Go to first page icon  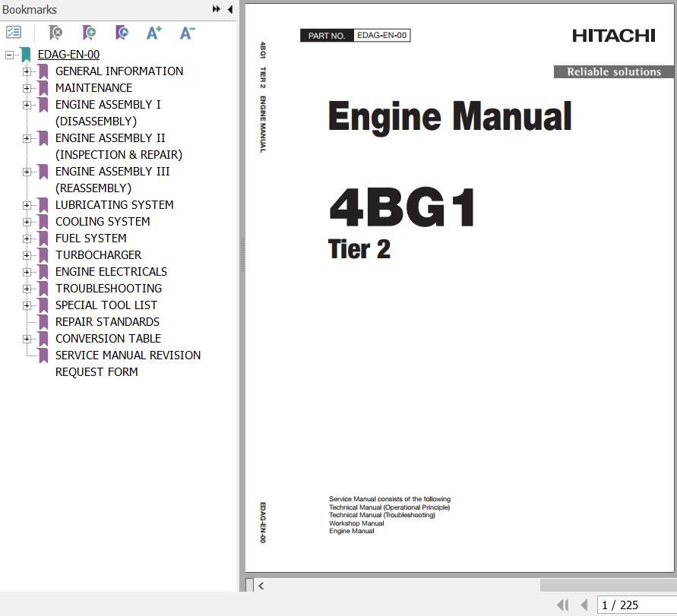(562, 605)
